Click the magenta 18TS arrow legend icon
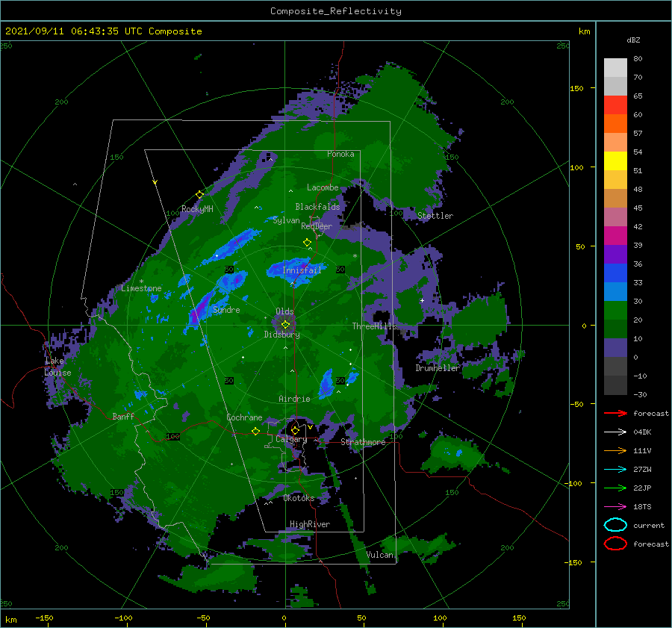672x628 pixels. pyautogui.click(x=615, y=507)
